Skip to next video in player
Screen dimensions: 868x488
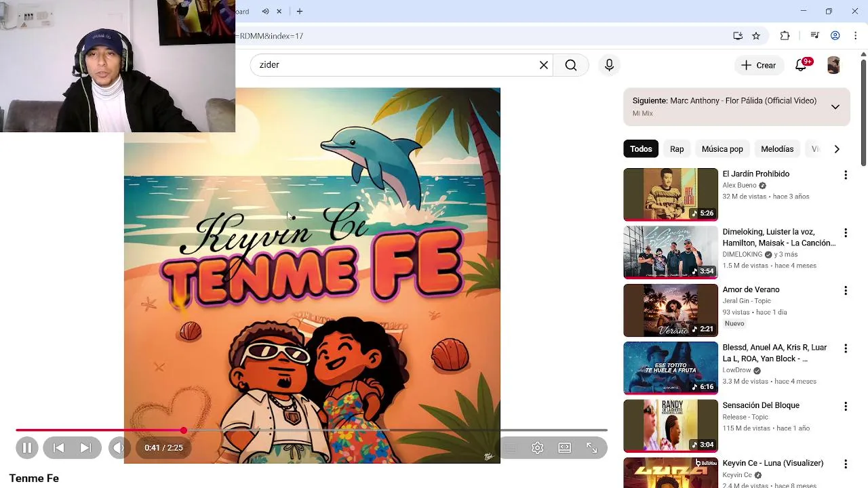(x=85, y=447)
